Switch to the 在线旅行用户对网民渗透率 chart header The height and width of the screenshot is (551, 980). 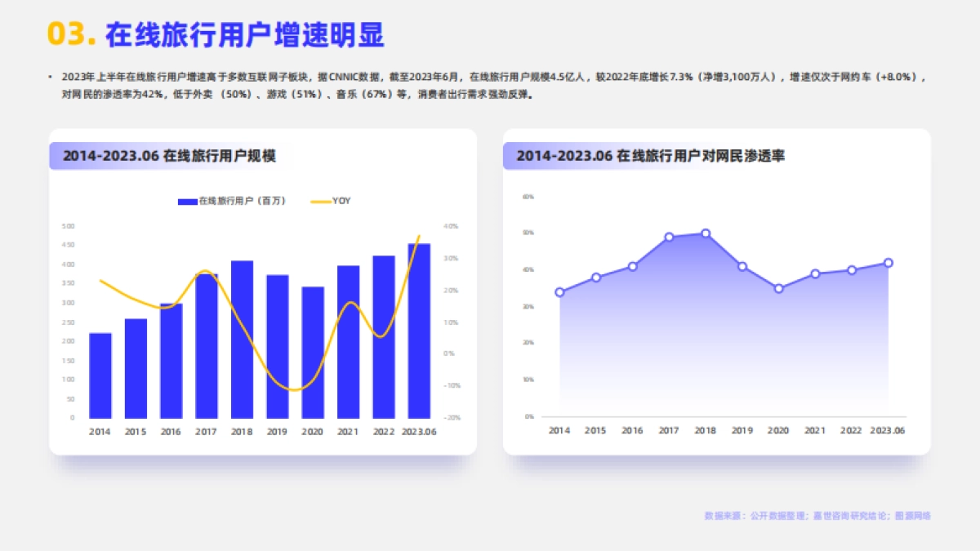[652, 156]
